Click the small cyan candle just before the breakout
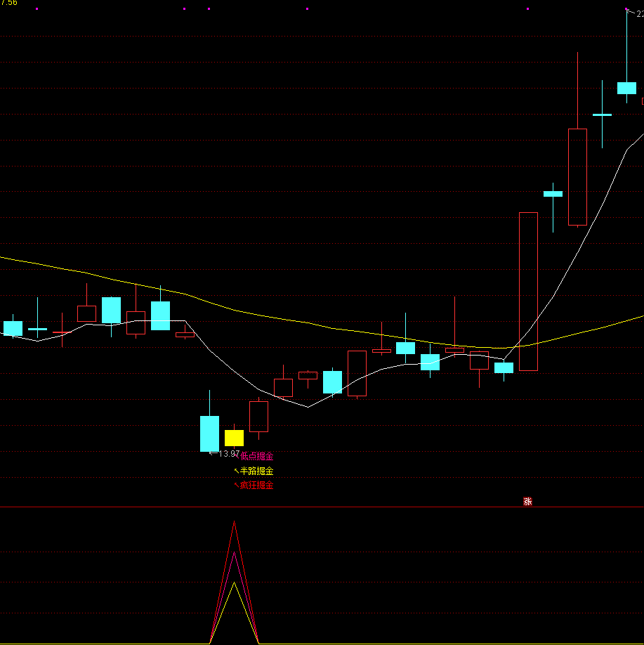Viewport: 644px width, 645px height. point(504,367)
